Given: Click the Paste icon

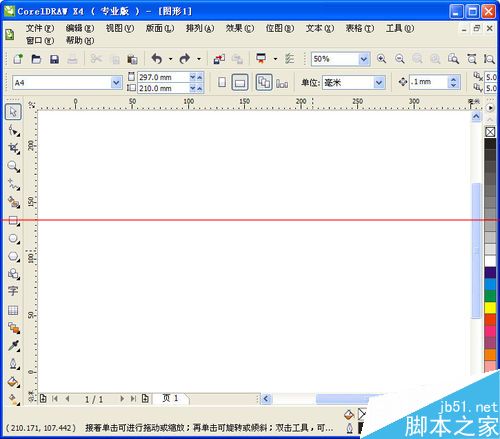Looking at the screenshot, I should click(132, 59).
